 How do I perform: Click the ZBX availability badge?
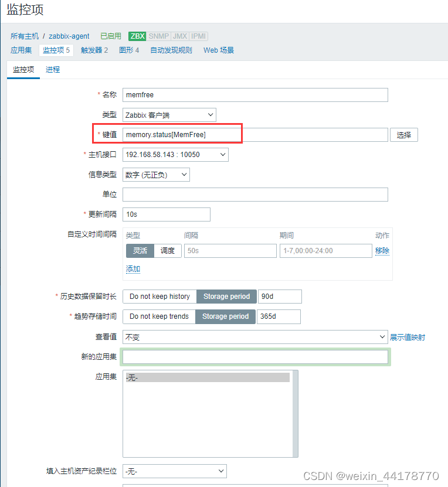tap(137, 36)
